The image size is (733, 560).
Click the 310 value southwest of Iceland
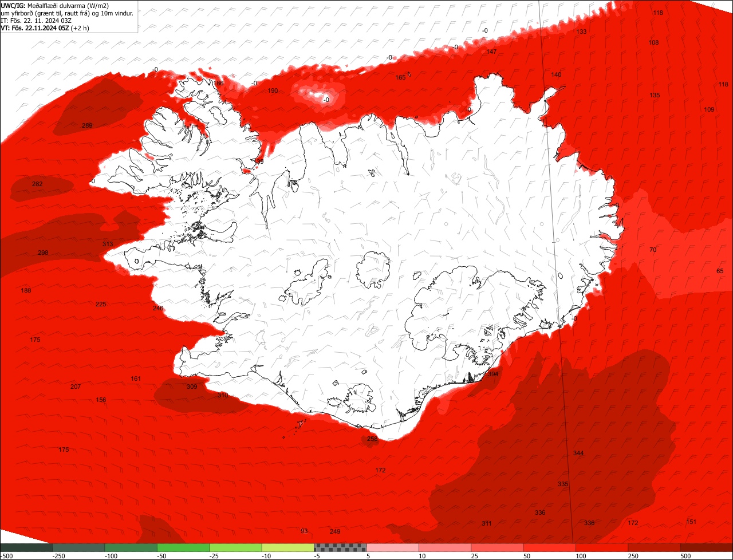point(223,395)
